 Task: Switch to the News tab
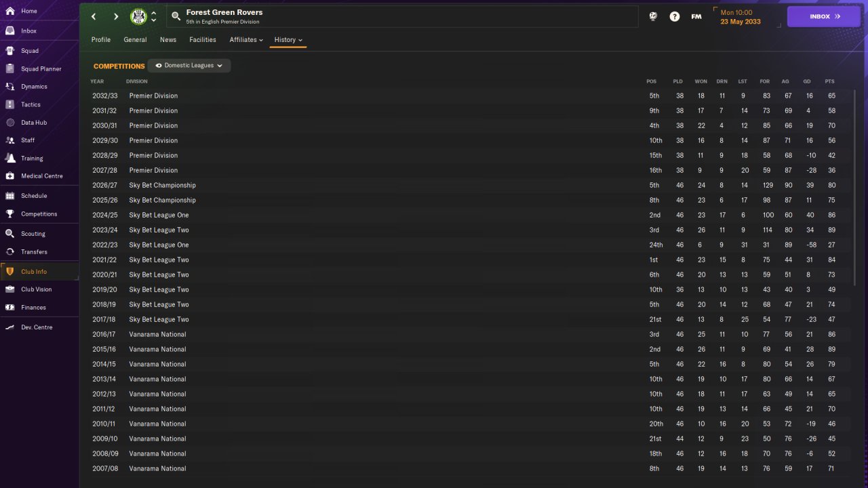pos(168,40)
